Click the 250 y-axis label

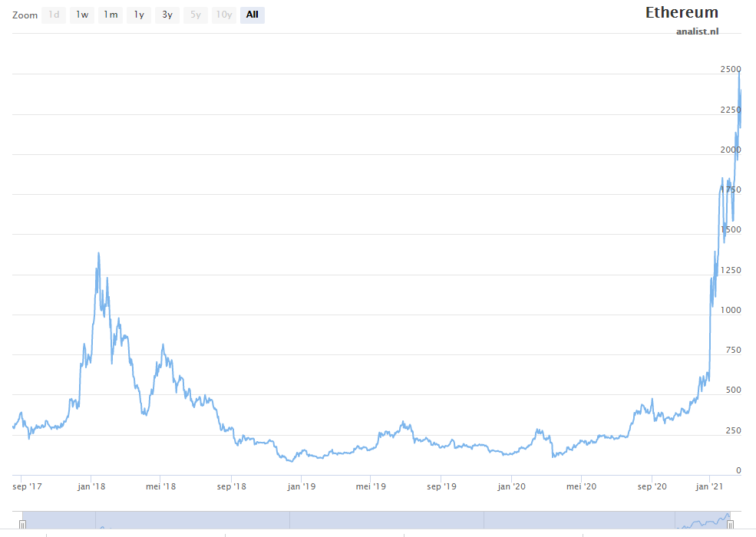733,430
